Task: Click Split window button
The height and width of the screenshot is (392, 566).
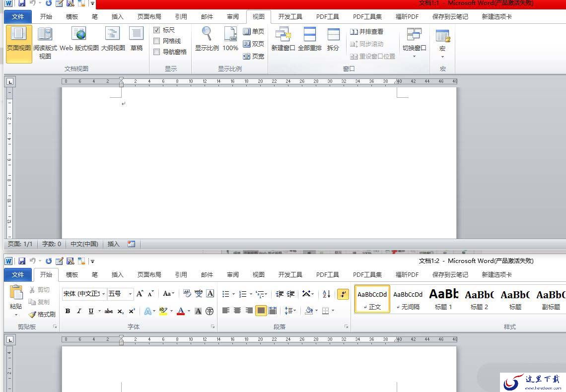Action: [333, 40]
